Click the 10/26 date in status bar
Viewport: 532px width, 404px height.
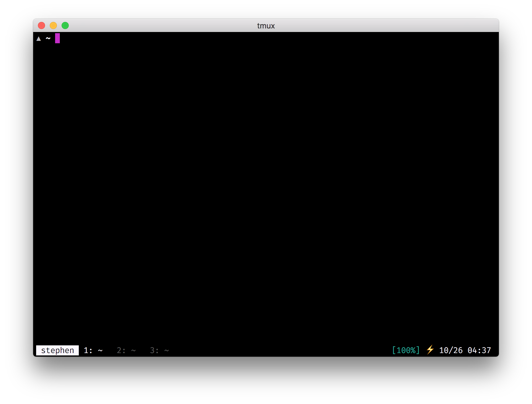(x=451, y=350)
